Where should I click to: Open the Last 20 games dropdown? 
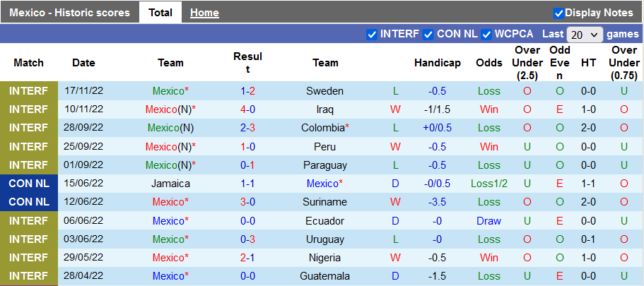585,34
